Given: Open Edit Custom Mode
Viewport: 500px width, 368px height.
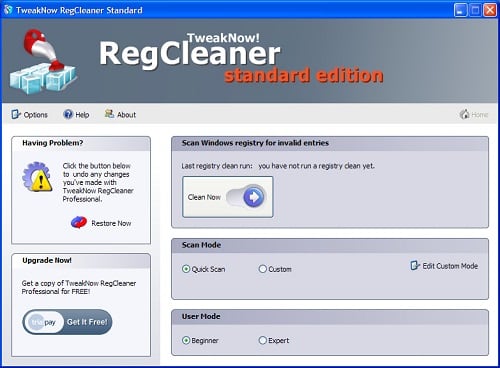Looking at the screenshot, I should (x=444, y=266).
